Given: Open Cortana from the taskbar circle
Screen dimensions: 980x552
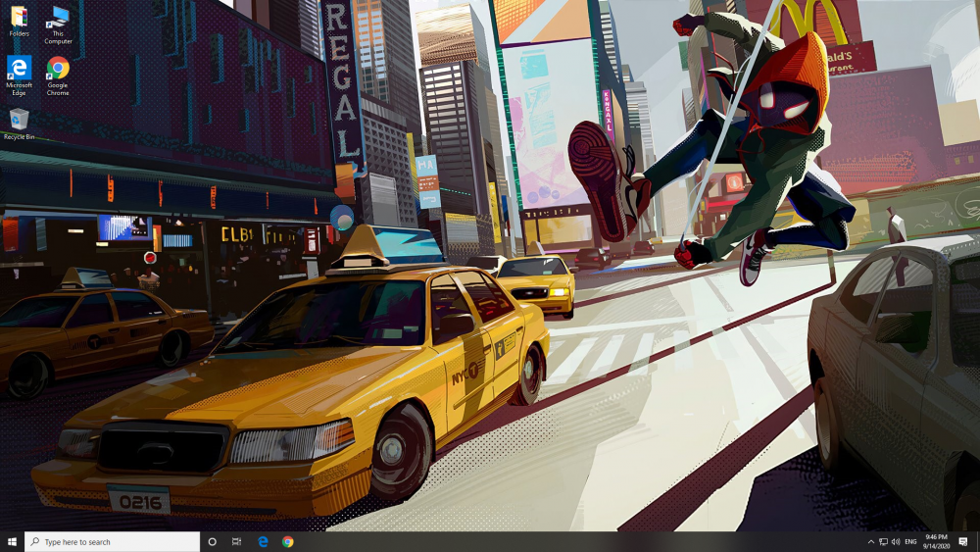Looking at the screenshot, I should (212, 541).
